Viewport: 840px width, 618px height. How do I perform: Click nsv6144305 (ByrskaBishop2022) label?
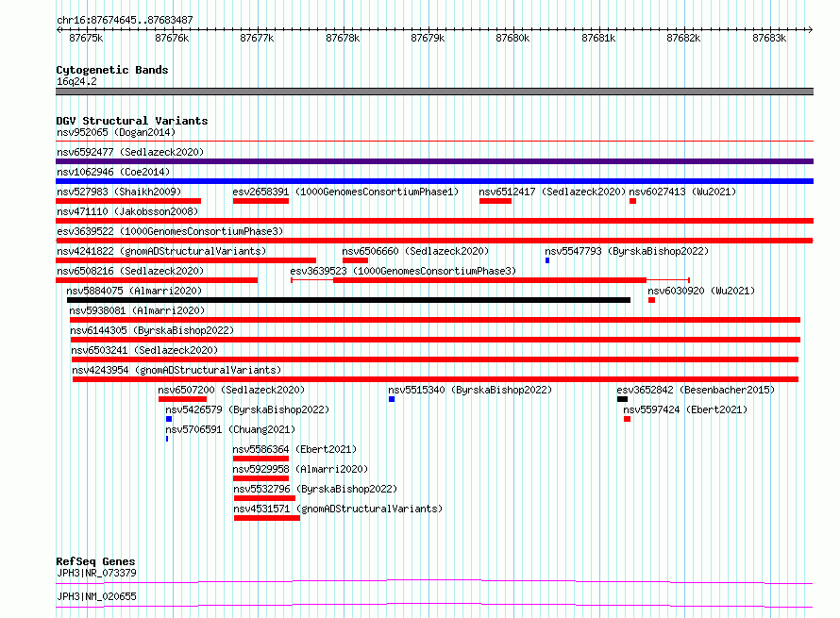tap(152, 330)
